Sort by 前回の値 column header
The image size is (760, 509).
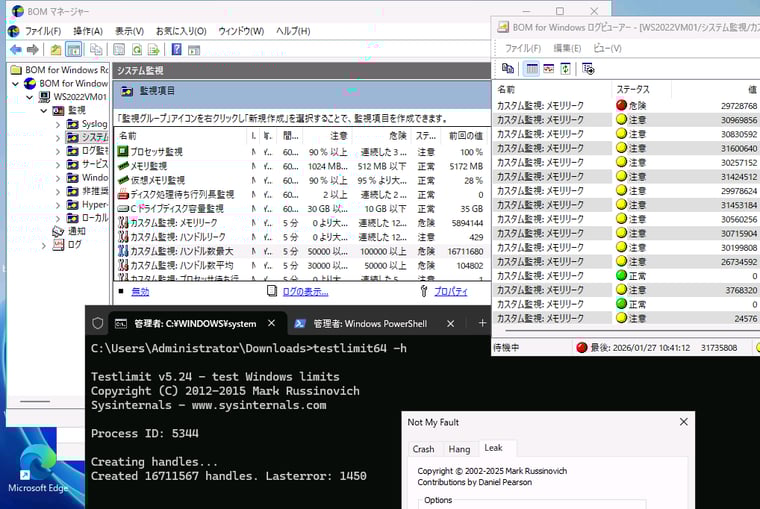pos(465,136)
